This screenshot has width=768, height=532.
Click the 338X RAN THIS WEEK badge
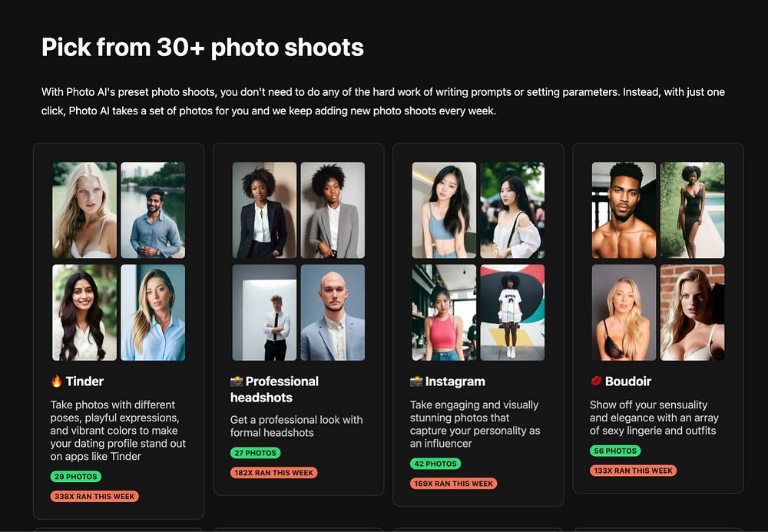pyautogui.click(x=94, y=496)
